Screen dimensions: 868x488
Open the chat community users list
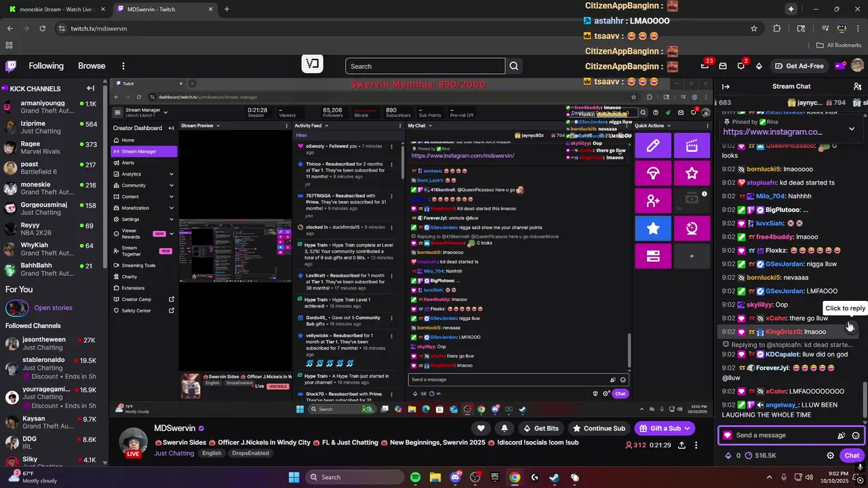click(x=857, y=86)
